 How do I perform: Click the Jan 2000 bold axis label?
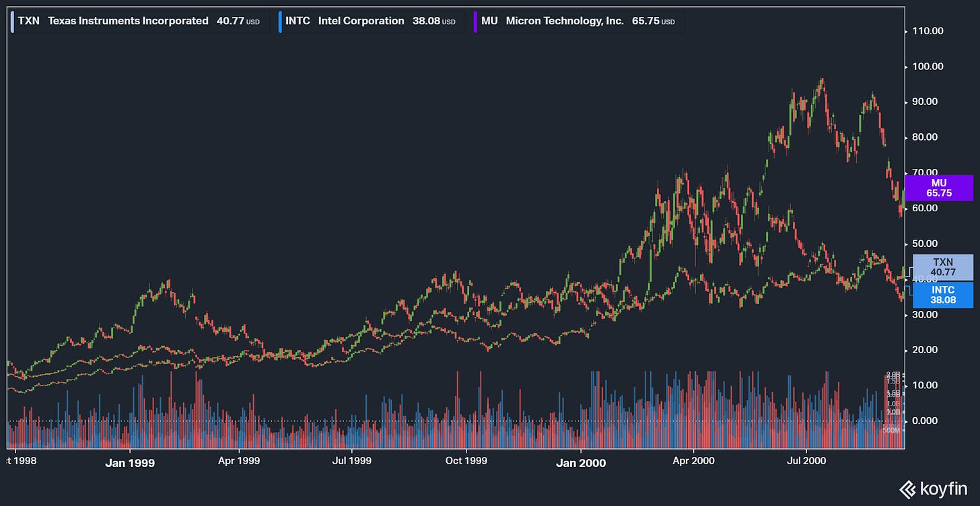pos(581,463)
